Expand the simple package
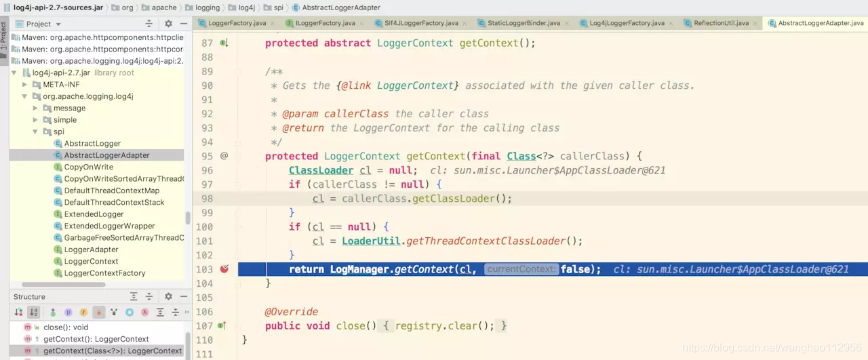This screenshot has width=868, height=360. (36, 120)
